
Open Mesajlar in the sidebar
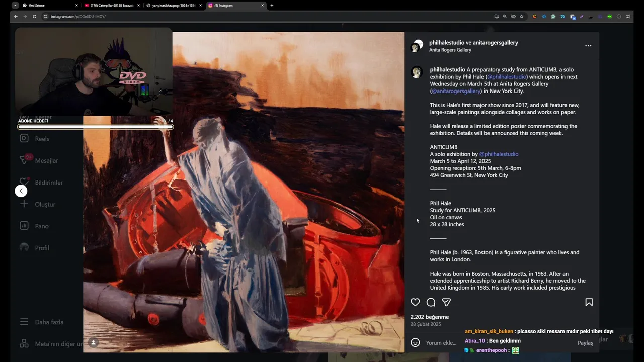pyautogui.click(x=39, y=160)
